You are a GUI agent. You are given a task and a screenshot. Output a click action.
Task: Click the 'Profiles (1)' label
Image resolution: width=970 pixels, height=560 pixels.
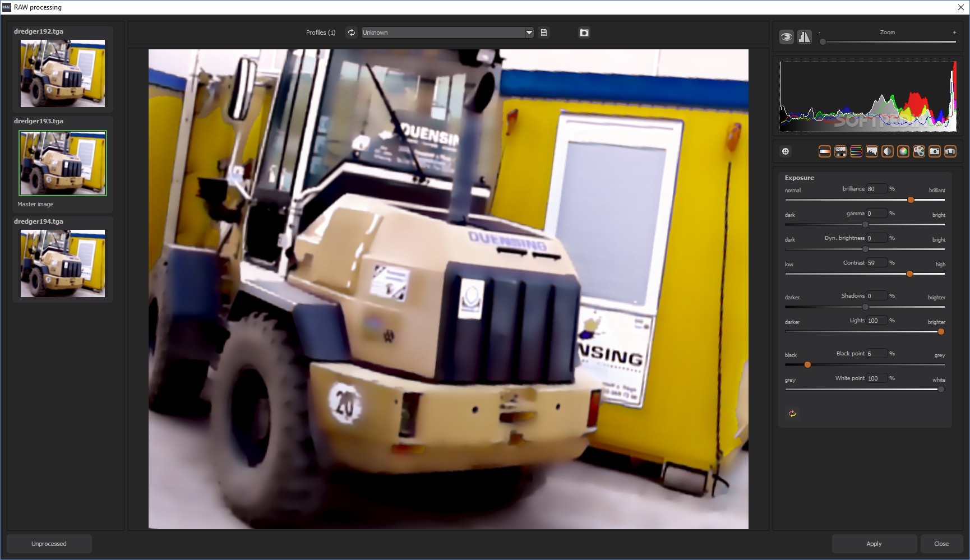[321, 33]
